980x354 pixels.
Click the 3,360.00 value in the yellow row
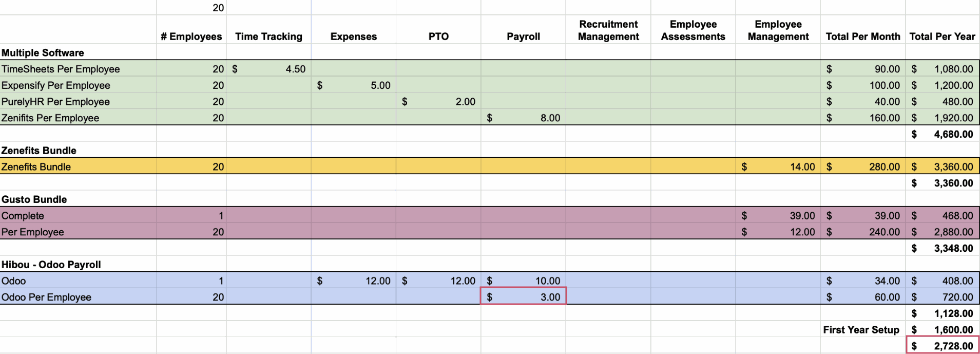click(x=942, y=166)
